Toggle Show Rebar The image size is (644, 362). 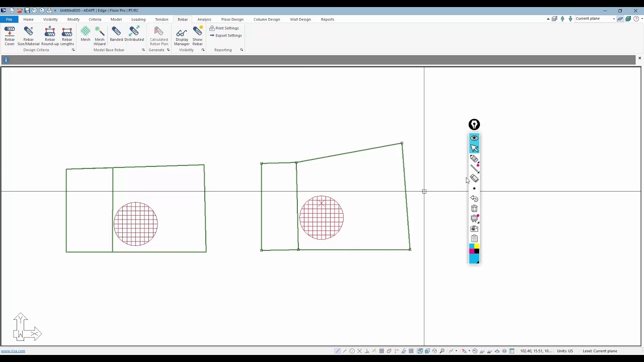(x=197, y=36)
